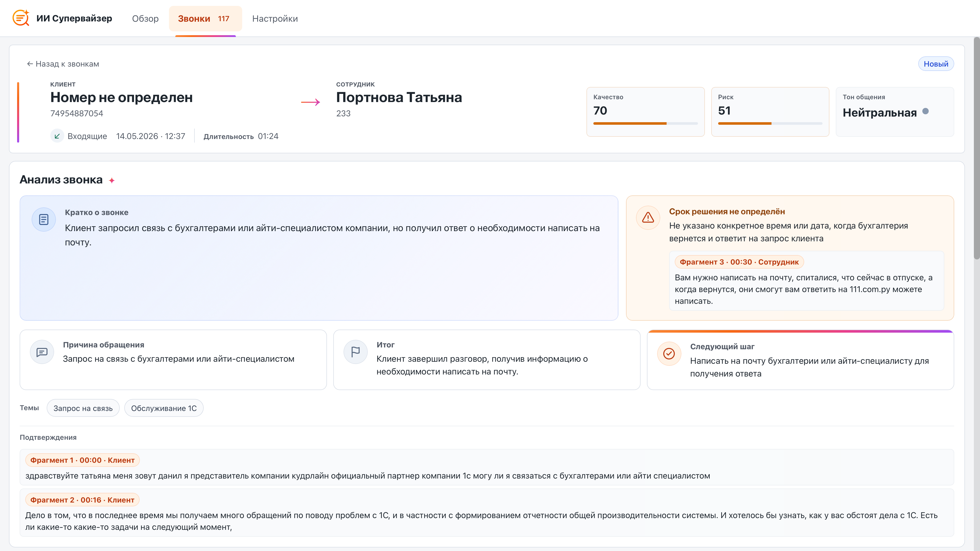This screenshot has height=551, width=980.
Task: Select the Обслуживание 1С topic chip
Action: pyautogui.click(x=164, y=408)
